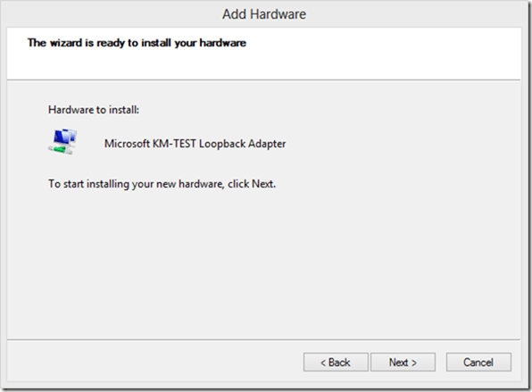The height and width of the screenshot is (392, 532).
Task: Select the Microsoft KM-TEST Loopback Adapter name
Action: pyautogui.click(x=195, y=144)
